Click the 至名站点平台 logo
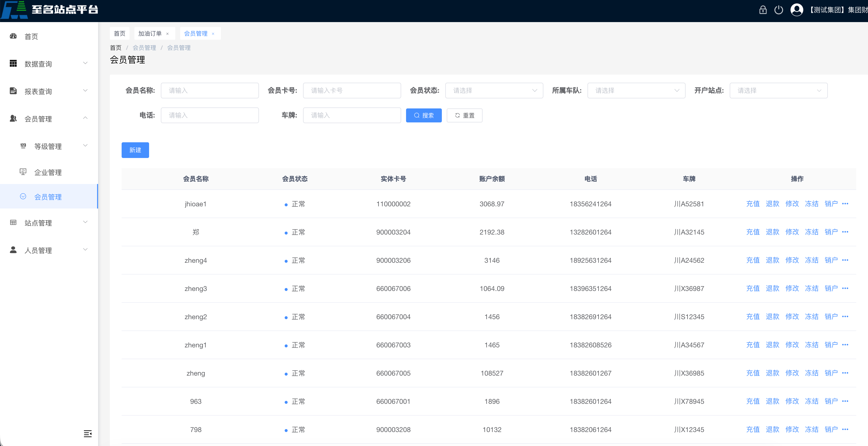This screenshot has height=446, width=868. (50, 10)
